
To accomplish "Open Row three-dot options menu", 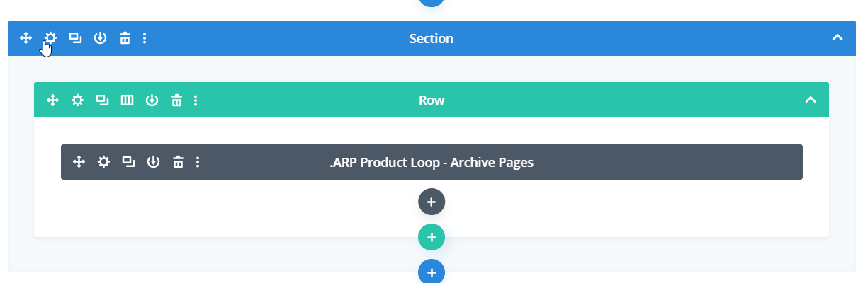I will (x=196, y=100).
